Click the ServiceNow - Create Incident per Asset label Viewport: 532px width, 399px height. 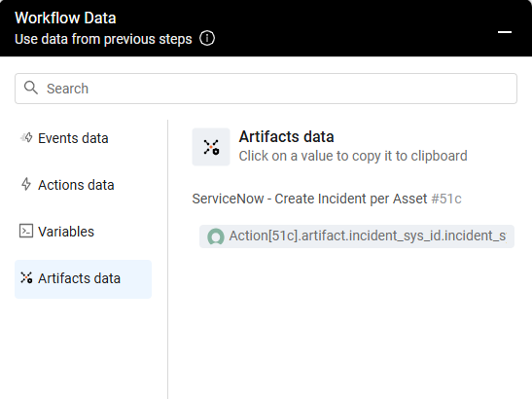pyautogui.click(x=309, y=199)
